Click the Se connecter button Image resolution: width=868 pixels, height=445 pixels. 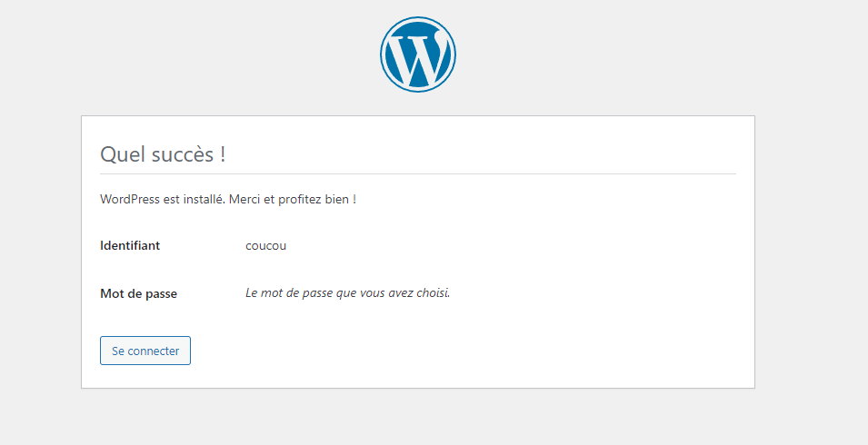coord(145,351)
